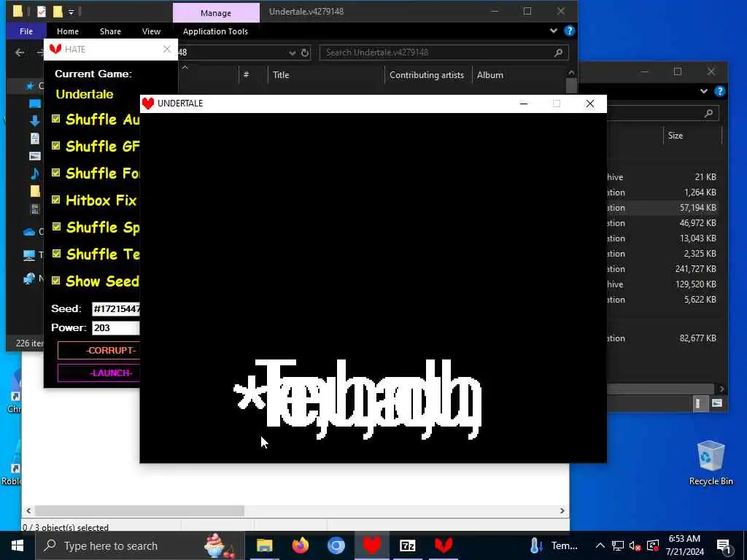This screenshot has height=560, width=747.
Task: Open OneDrive cloud icon in navigation pane
Action: point(29,232)
